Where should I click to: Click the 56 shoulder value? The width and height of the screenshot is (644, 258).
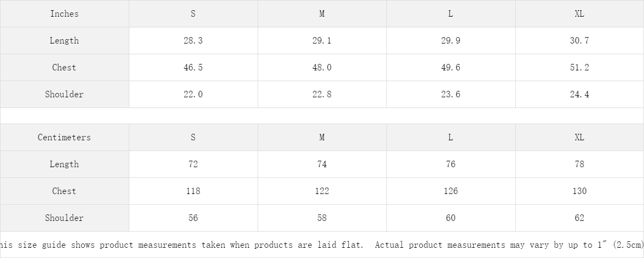tap(193, 218)
